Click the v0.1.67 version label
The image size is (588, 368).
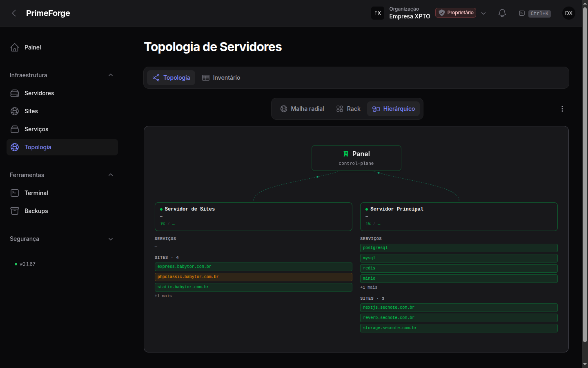[x=27, y=264]
